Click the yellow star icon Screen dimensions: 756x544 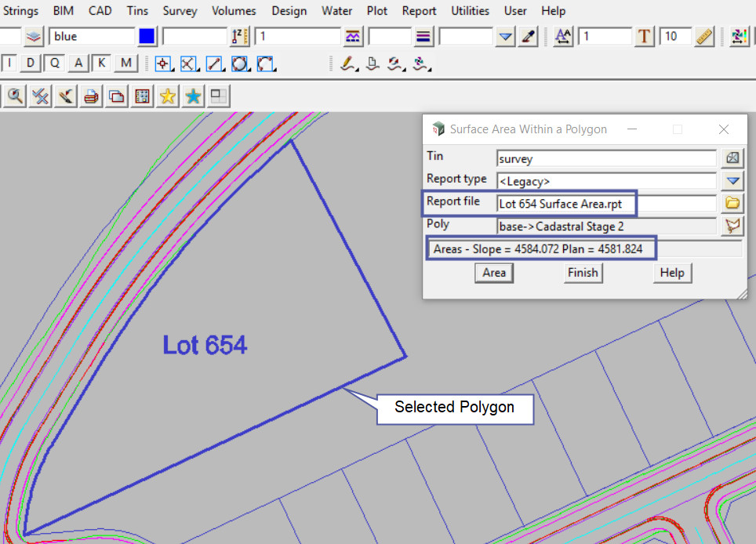pyautogui.click(x=167, y=96)
